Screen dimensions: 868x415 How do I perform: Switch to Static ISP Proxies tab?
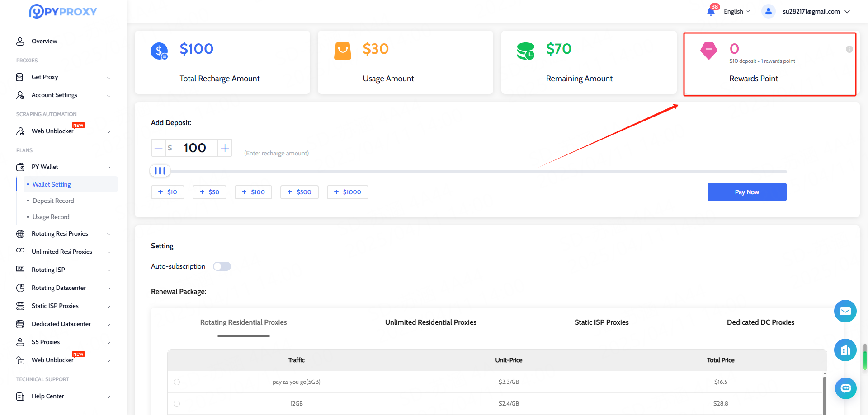[x=602, y=322]
